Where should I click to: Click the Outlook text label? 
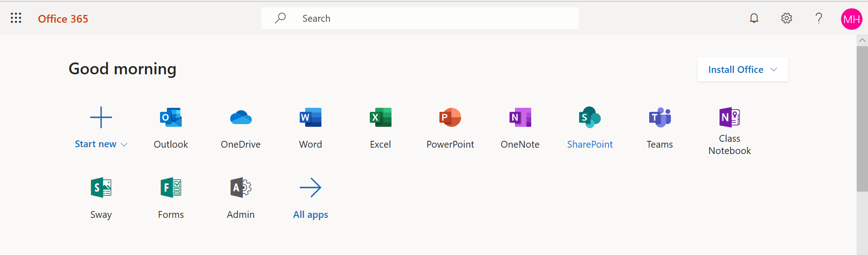[x=171, y=144]
